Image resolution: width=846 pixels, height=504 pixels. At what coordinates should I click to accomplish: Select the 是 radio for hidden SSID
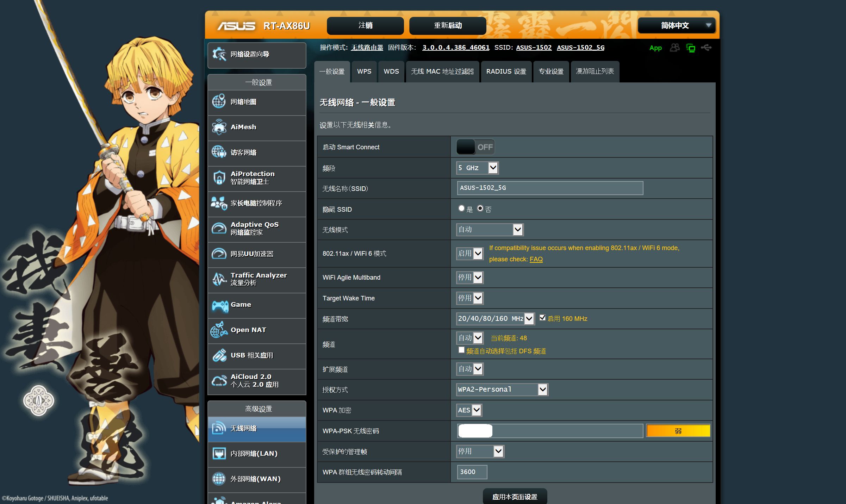[x=461, y=208]
